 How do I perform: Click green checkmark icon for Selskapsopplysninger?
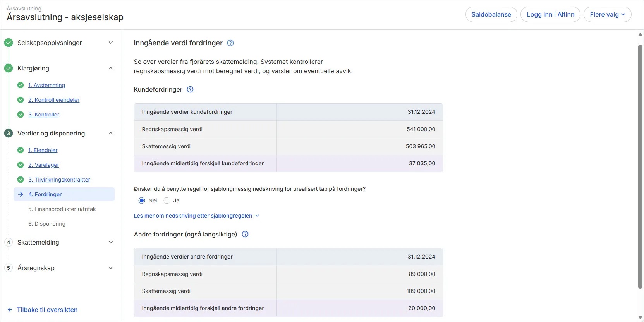click(9, 43)
